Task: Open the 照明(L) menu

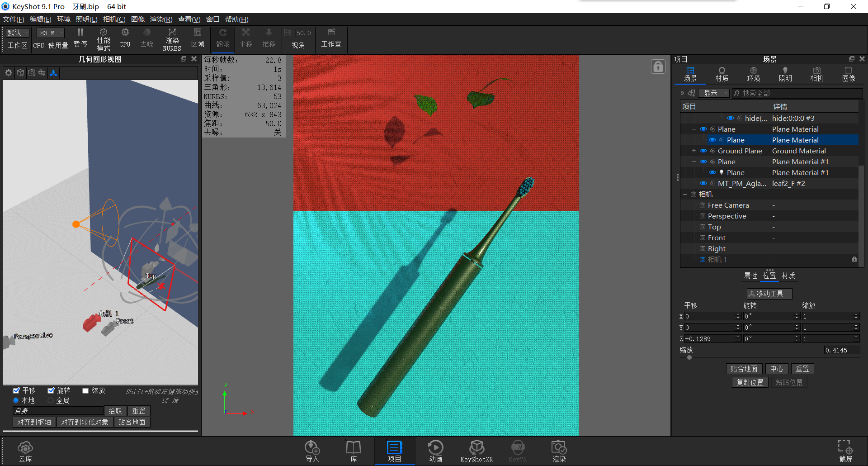Action: click(86, 19)
